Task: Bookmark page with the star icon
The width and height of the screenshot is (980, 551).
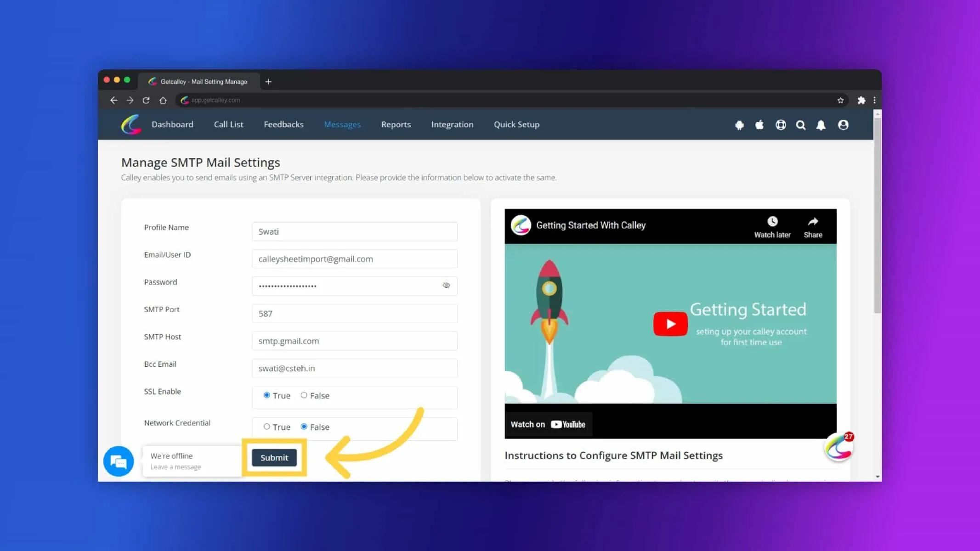Action: click(840, 100)
